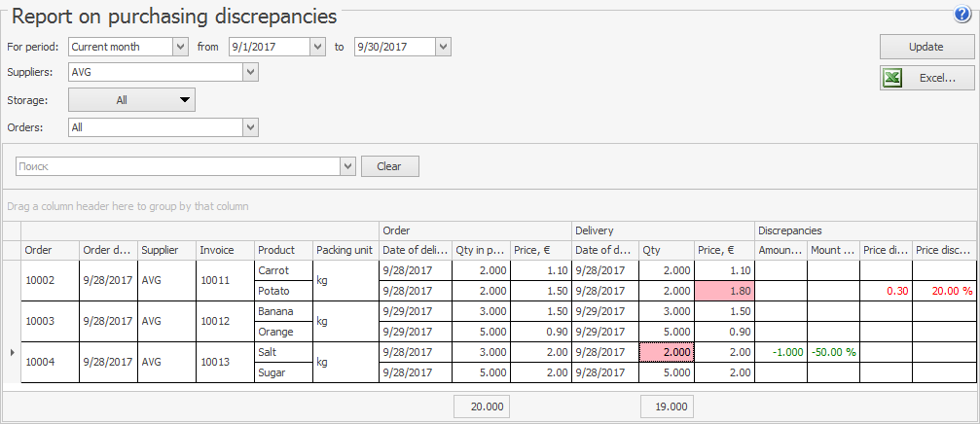Sort by the Product column header
Viewport: 980px width, 424px height.
point(283,250)
